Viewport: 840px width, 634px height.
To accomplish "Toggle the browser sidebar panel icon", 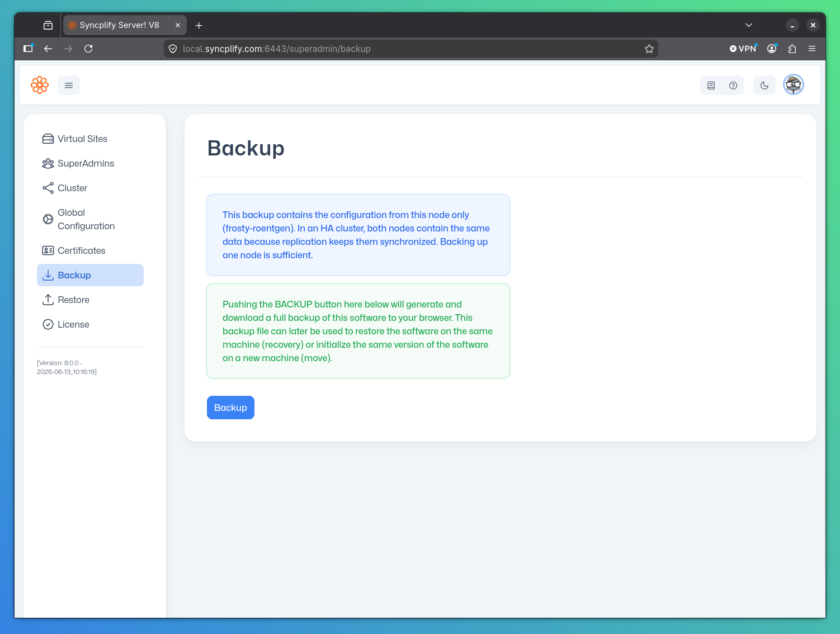I will (x=28, y=49).
